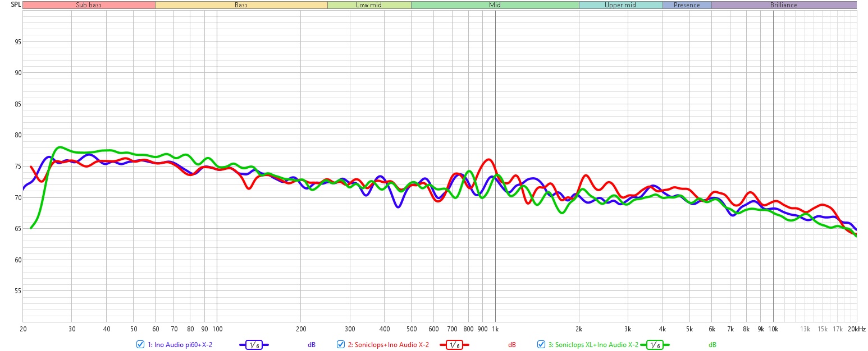Click the 20kHz label on frequency axis
This screenshot has height=351, width=868.
pos(856,329)
